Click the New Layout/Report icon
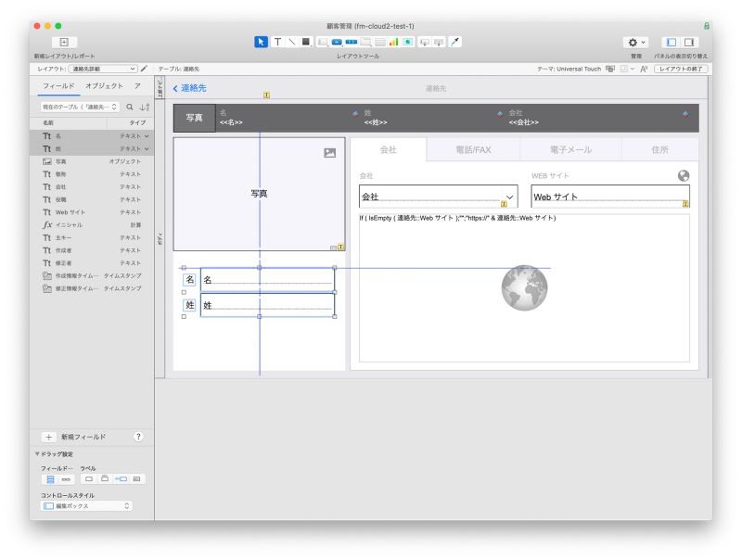The height and width of the screenshot is (560, 742). click(64, 42)
